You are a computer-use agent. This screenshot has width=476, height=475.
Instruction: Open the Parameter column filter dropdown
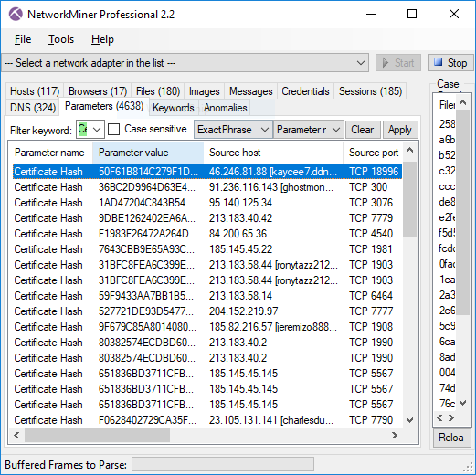tap(309, 130)
